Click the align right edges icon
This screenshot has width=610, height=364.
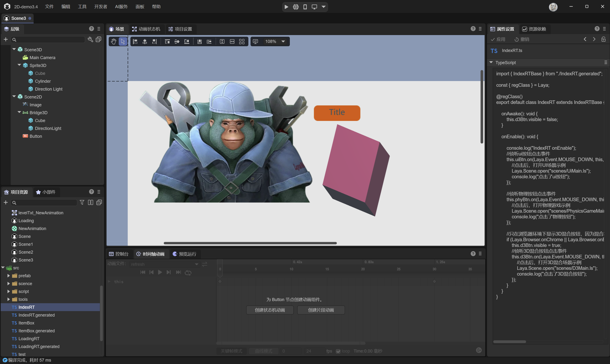tap(154, 41)
